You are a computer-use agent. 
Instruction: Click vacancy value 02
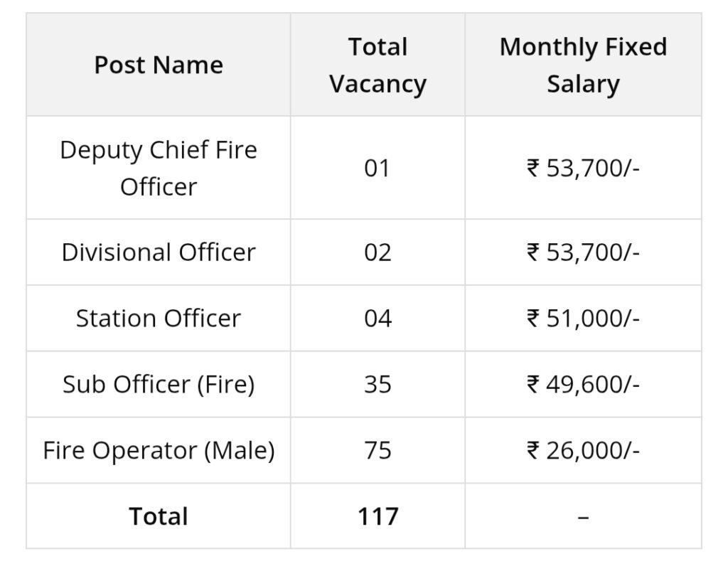pos(378,252)
